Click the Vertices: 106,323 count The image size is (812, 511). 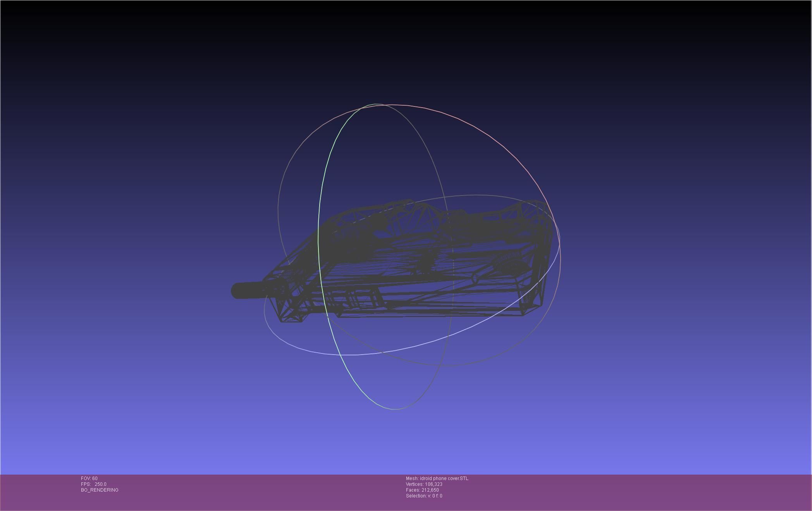click(x=424, y=484)
